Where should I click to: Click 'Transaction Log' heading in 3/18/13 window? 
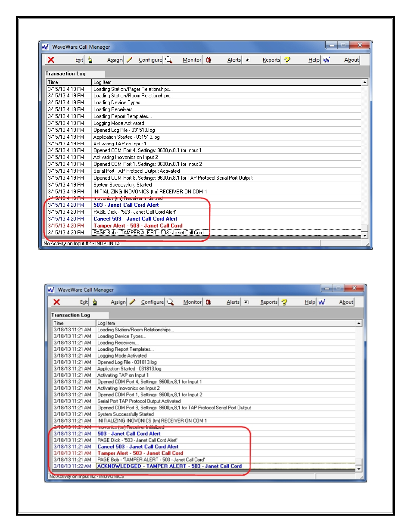click(x=71, y=315)
